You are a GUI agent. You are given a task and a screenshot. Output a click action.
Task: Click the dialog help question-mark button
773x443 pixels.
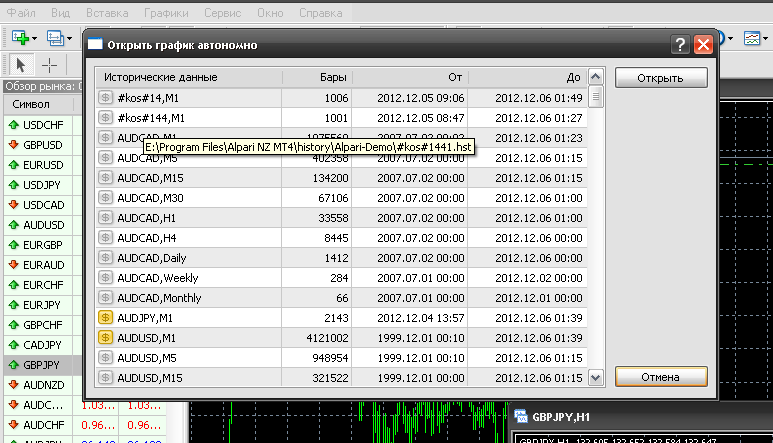coord(680,45)
